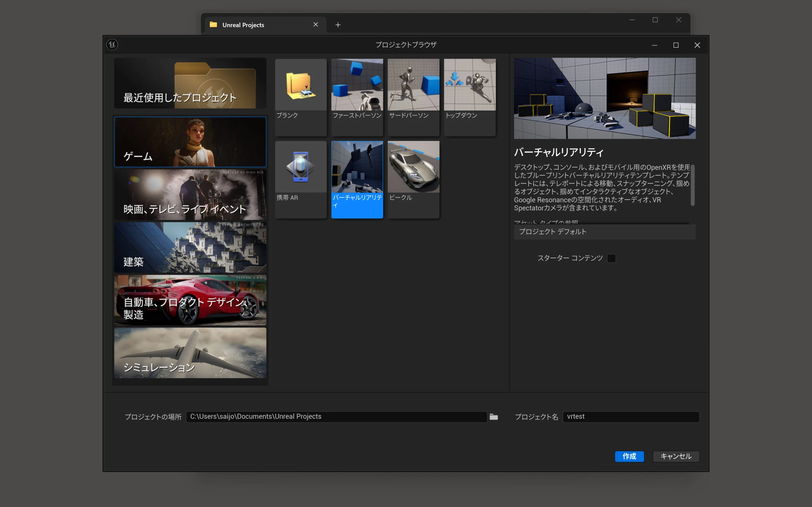Viewport: 812px width, 507px height.
Task: Select the Blank (ブランク) template icon
Action: click(x=301, y=85)
